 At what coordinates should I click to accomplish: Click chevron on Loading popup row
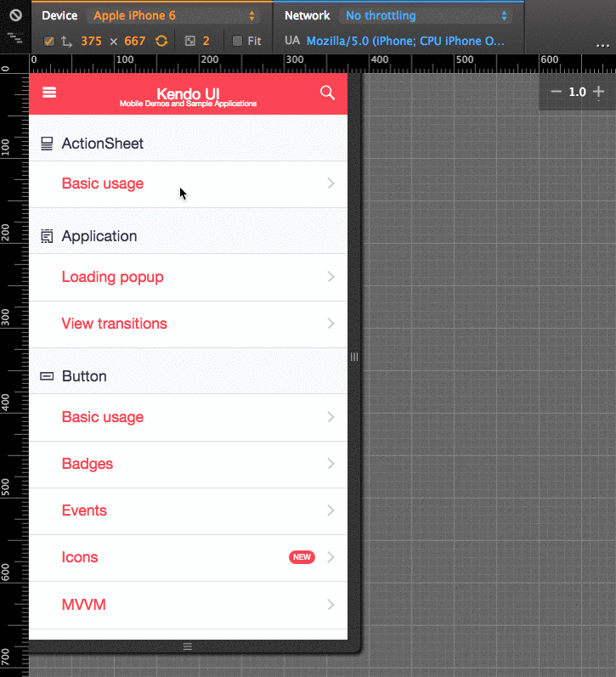coord(331,277)
